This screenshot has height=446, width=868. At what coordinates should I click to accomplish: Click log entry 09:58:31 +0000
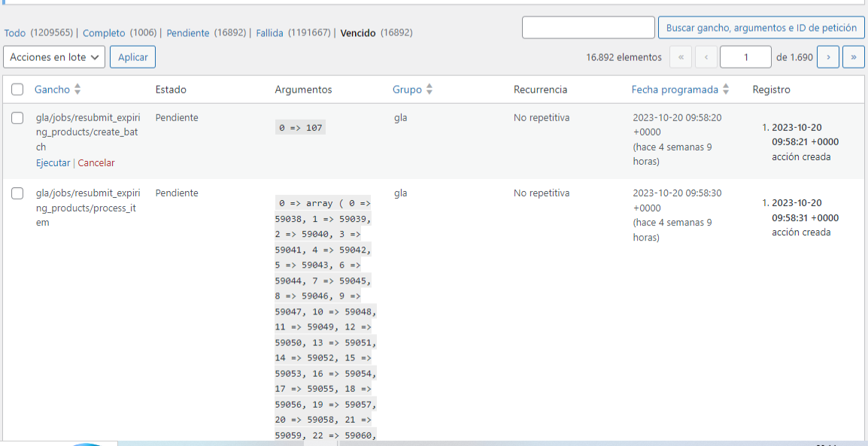click(x=806, y=217)
